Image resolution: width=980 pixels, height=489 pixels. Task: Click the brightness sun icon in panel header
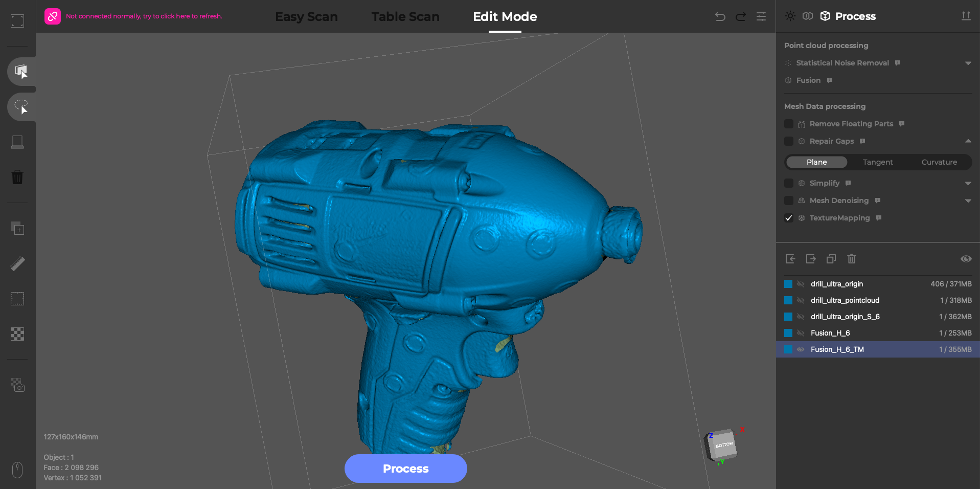(x=790, y=16)
